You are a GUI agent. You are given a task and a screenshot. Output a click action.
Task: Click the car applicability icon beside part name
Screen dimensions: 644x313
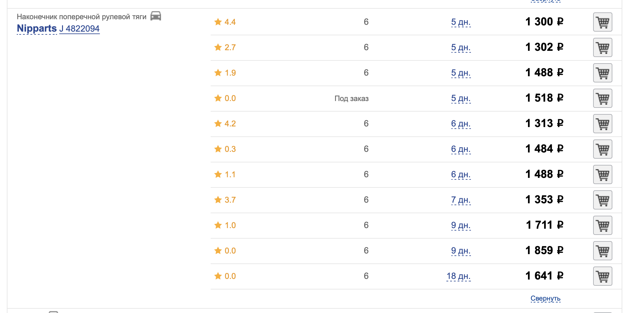[x=156, y=16]
